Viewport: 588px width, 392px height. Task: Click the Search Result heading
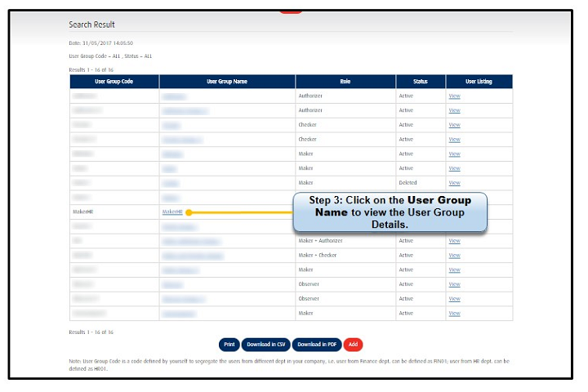tap(91, 24)
